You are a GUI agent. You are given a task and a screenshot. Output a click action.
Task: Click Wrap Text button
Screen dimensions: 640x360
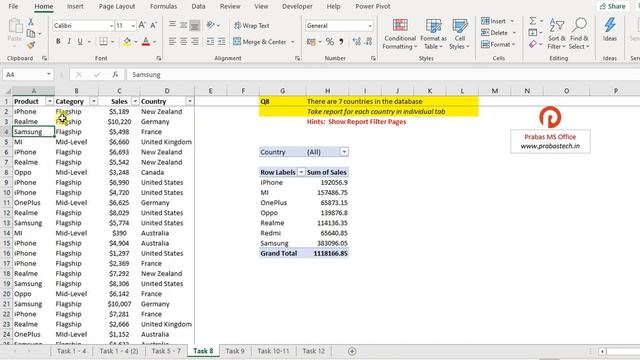pyautogui.click(x=251, y=25)
